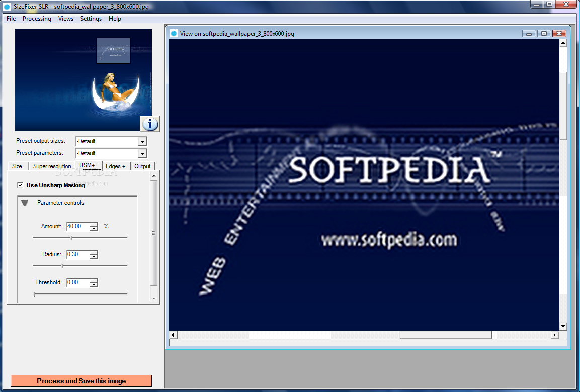
Task: Close the SizeFixer SLR main window
Action: coord(566,4)
